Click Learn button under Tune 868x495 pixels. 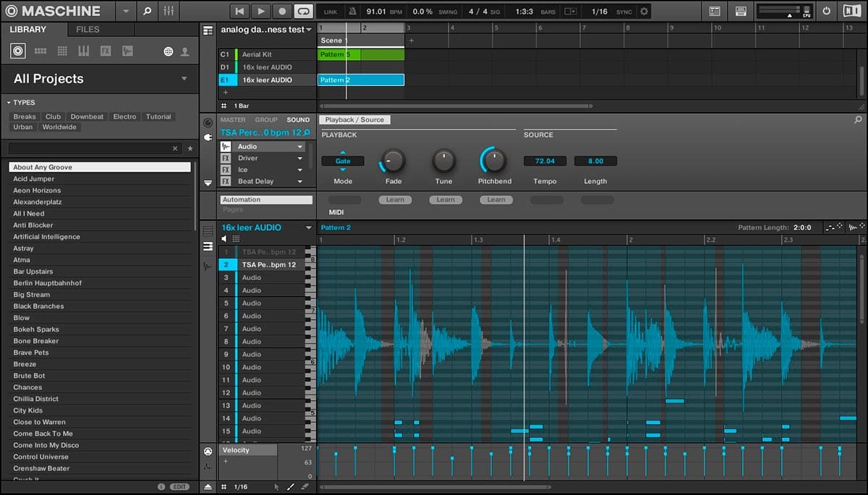(x=446, y=200)
